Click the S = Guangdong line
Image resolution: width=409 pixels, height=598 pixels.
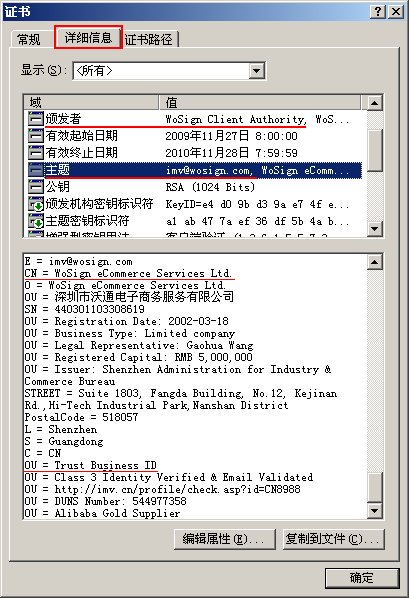[x=64, y=441]
